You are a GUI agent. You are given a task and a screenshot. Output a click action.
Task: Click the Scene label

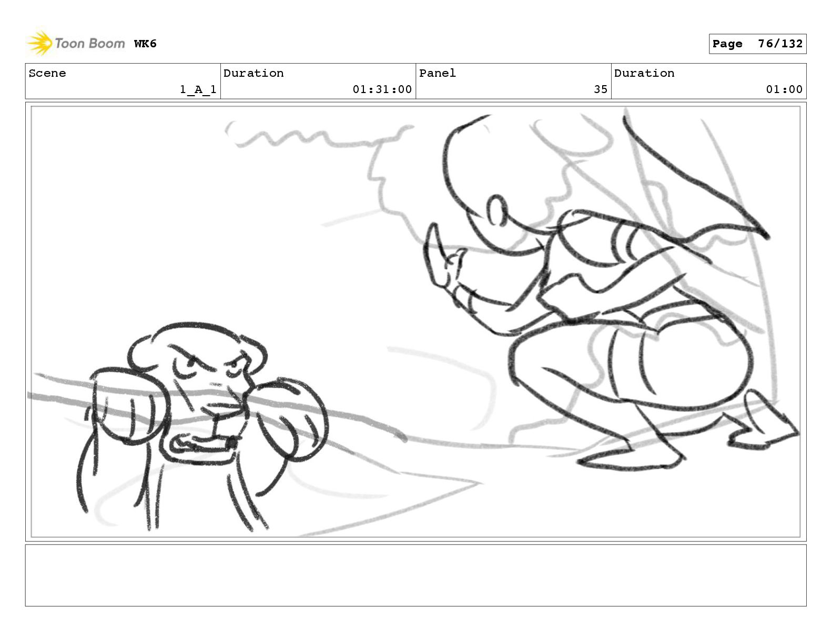47,73
